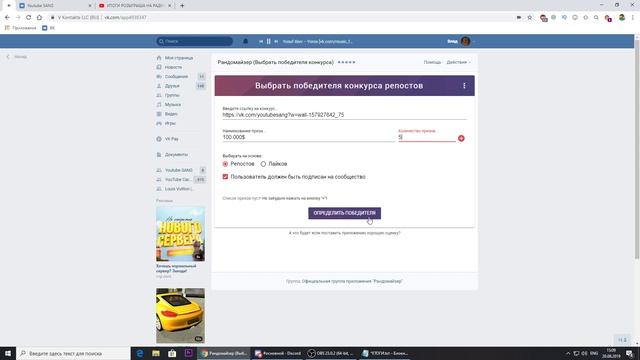Select the Репостов radio button
Screen dimensions: 640x360
[225, 164]
